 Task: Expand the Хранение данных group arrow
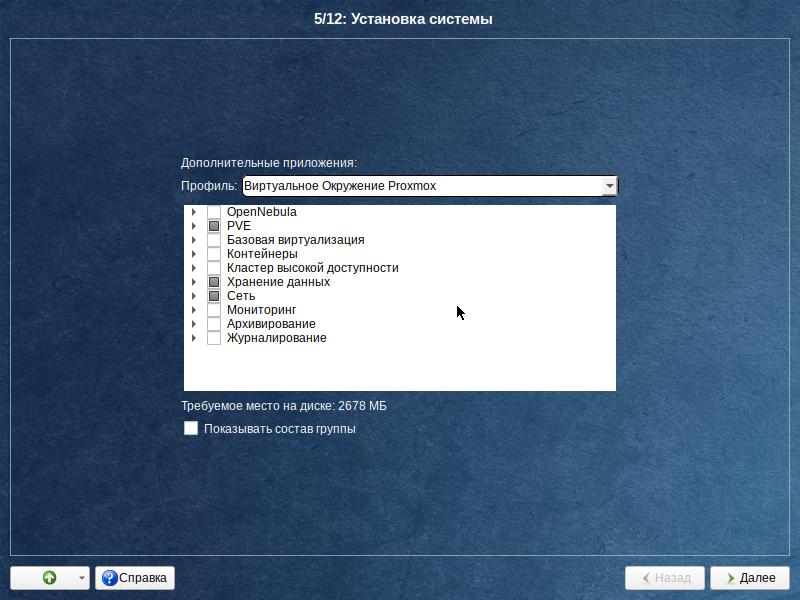point(193,282)
